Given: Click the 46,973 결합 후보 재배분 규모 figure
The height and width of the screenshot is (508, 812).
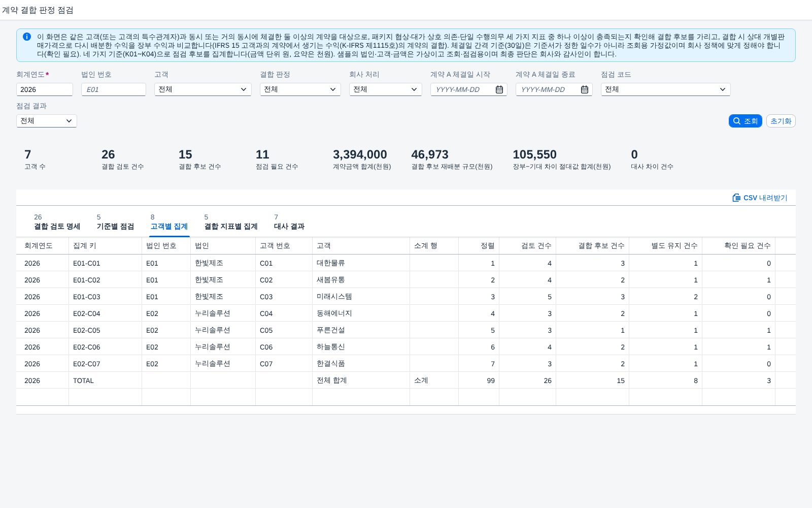Looking at the screenshot, I should (430, 154).
